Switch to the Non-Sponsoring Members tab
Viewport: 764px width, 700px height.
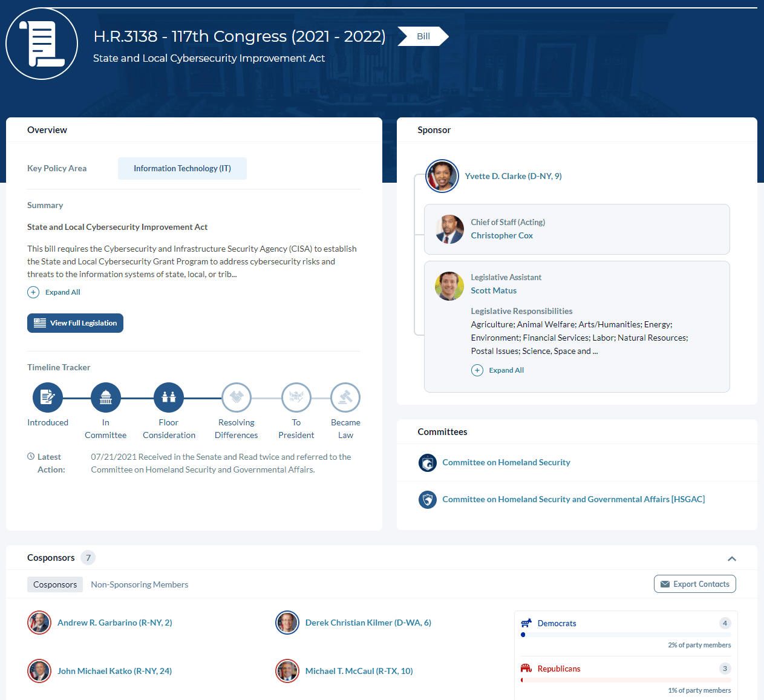[x=139, y=584]
